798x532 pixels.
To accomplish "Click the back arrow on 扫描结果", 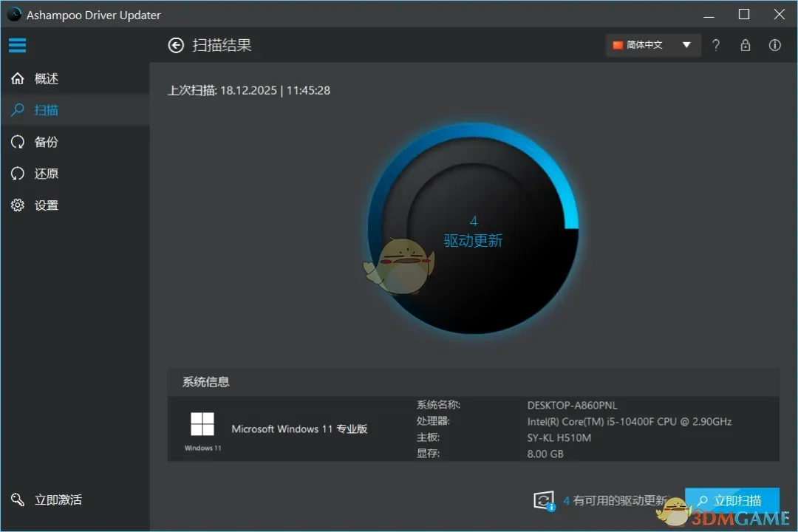I will (x=175, y=45).
